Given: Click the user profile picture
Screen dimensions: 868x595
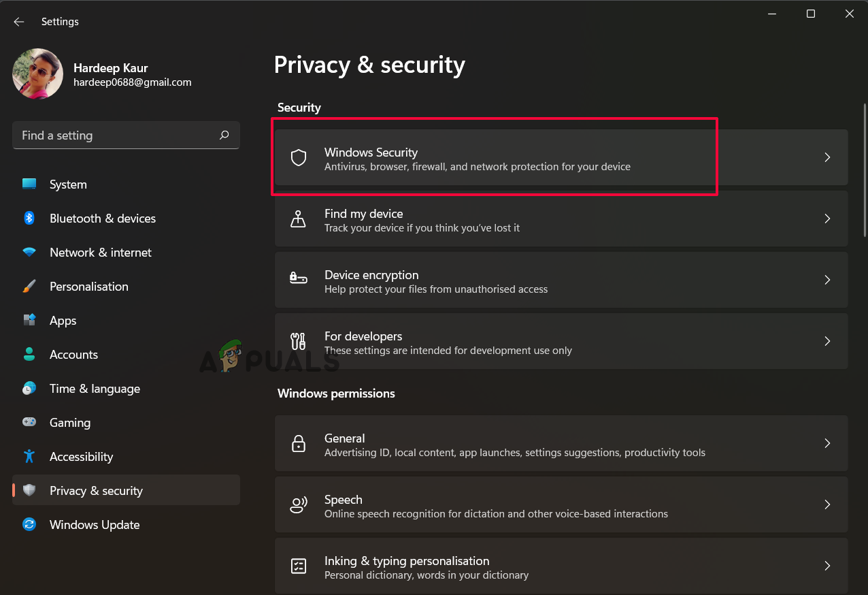Looking at the screenshot, I should [x=38, y=74].
